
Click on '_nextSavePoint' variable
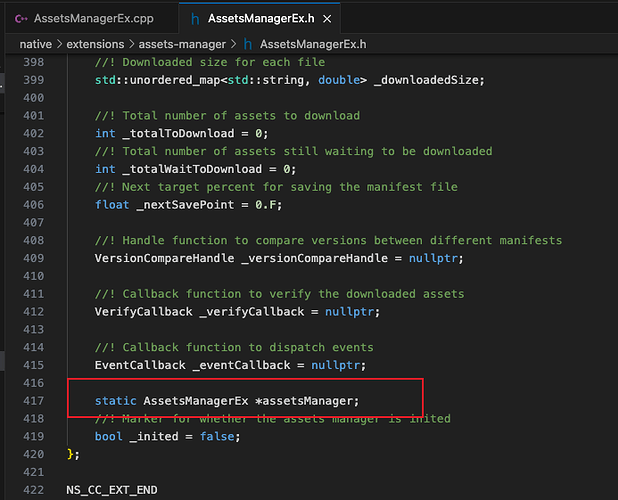tap(185, 205)
